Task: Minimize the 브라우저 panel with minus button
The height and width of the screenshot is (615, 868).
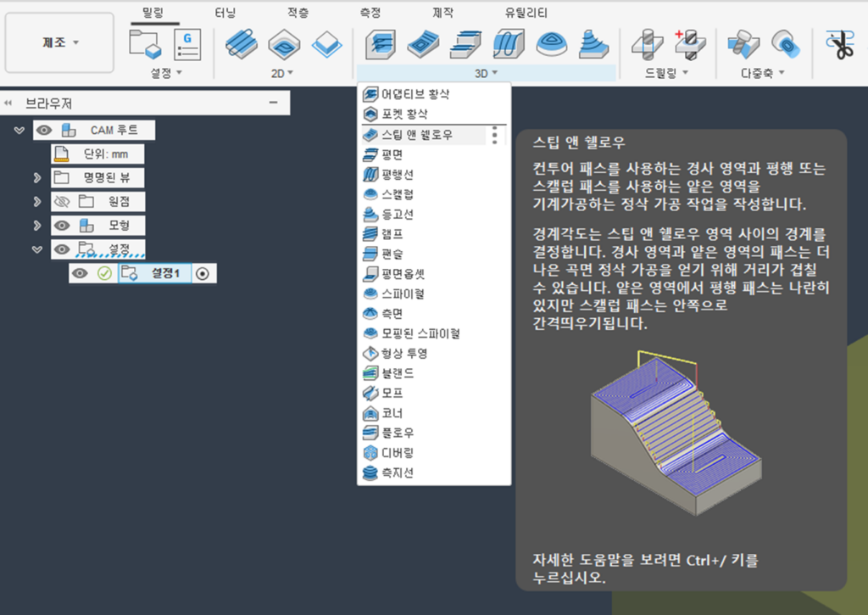Action: 273,103
